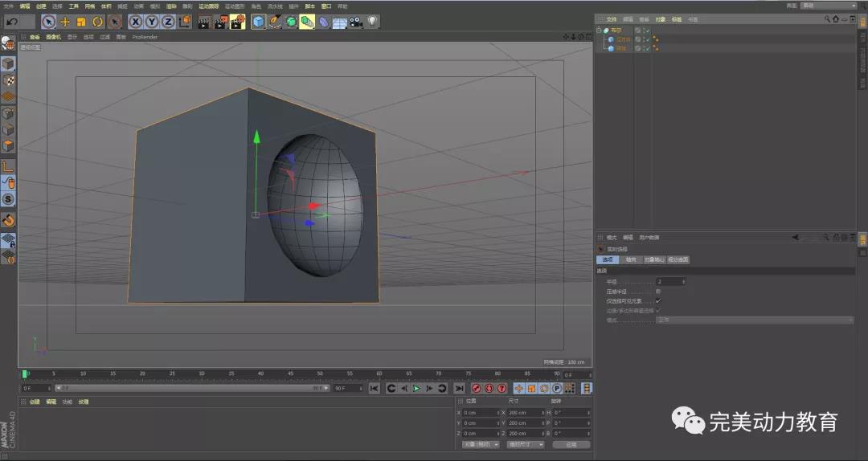Toggle the X axis lock

135,22
